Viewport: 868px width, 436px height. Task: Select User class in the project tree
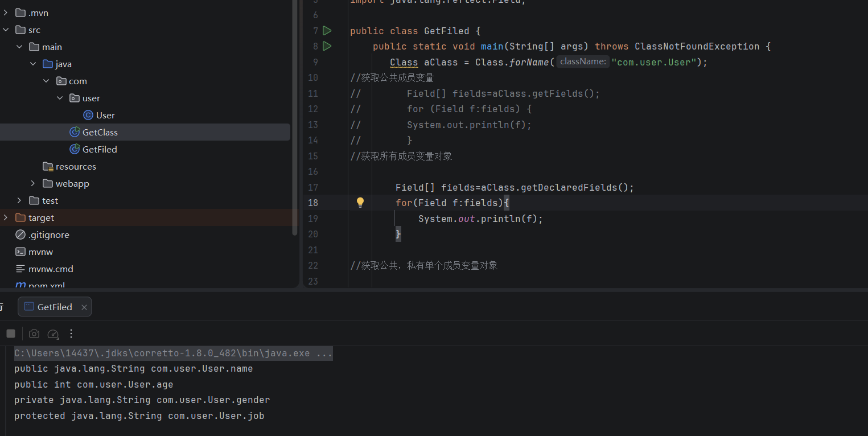(x=105, y=115)
